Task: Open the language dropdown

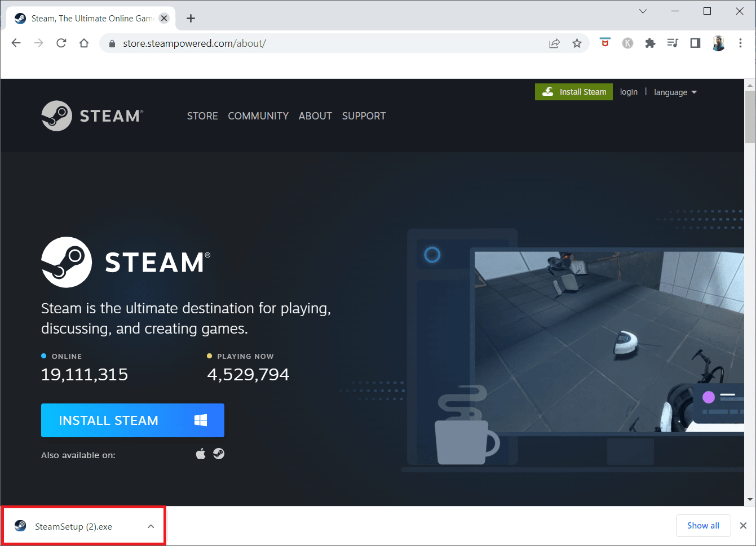Action: 675,92
